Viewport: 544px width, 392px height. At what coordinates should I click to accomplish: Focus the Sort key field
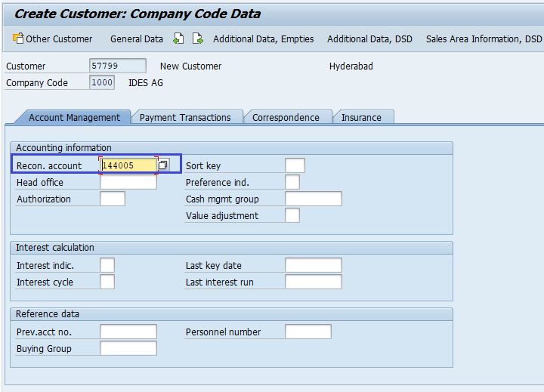295,165
